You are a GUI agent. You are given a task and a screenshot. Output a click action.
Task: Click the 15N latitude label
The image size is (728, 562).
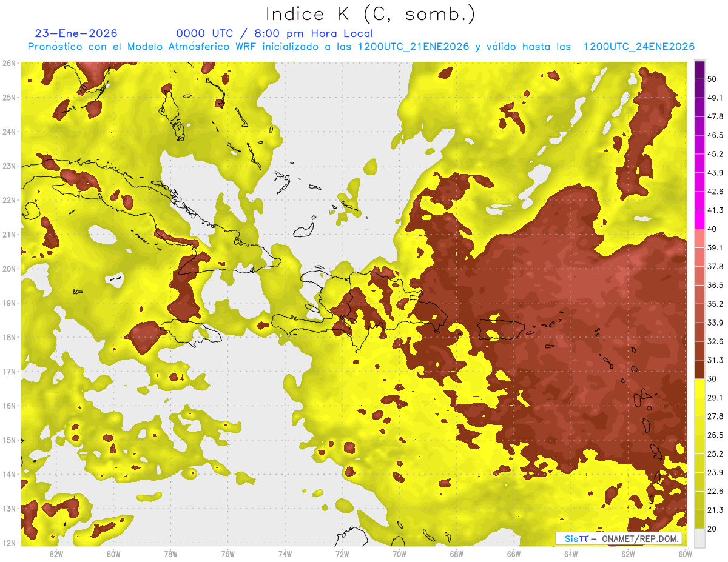click(x=9, y=440)
